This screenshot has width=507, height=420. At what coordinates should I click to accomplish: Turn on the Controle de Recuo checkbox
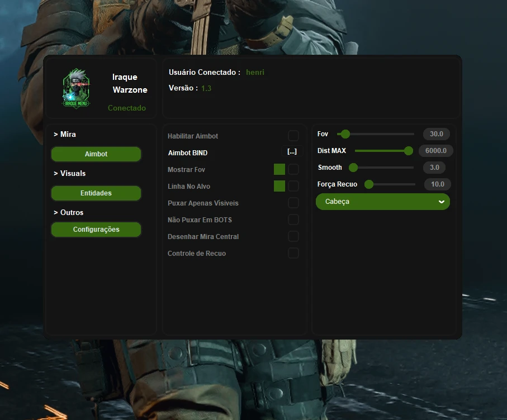[293, 253]
